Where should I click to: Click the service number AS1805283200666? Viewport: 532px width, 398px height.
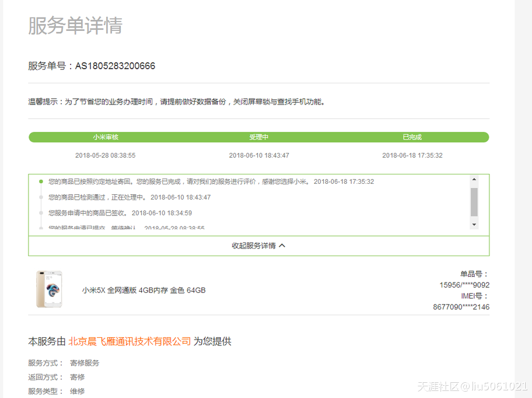[x=115, y=66]
